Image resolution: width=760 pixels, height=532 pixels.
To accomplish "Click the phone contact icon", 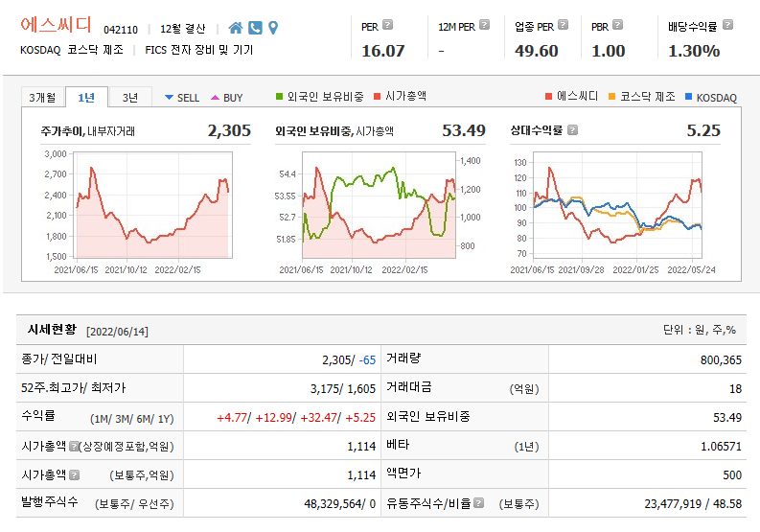I will [255, 28].
